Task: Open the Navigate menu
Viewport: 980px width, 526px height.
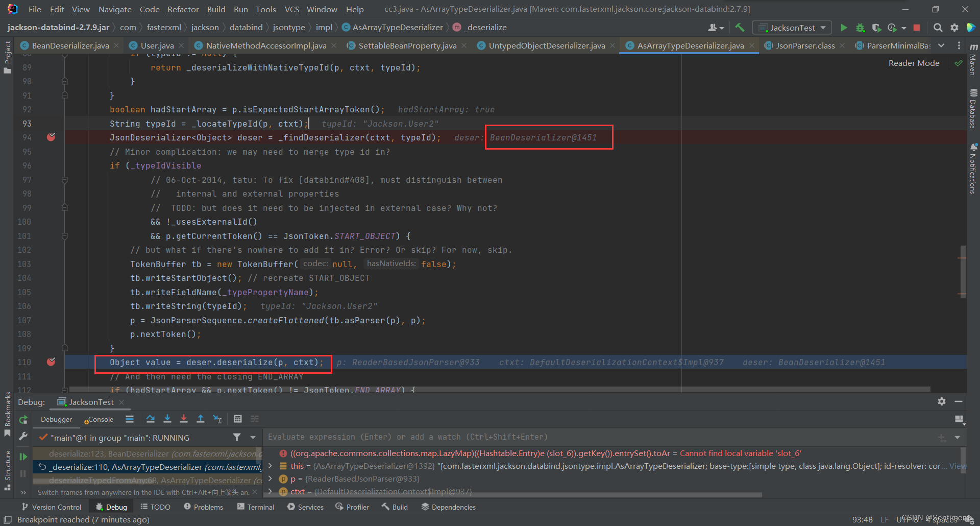Action: point(115,9)
